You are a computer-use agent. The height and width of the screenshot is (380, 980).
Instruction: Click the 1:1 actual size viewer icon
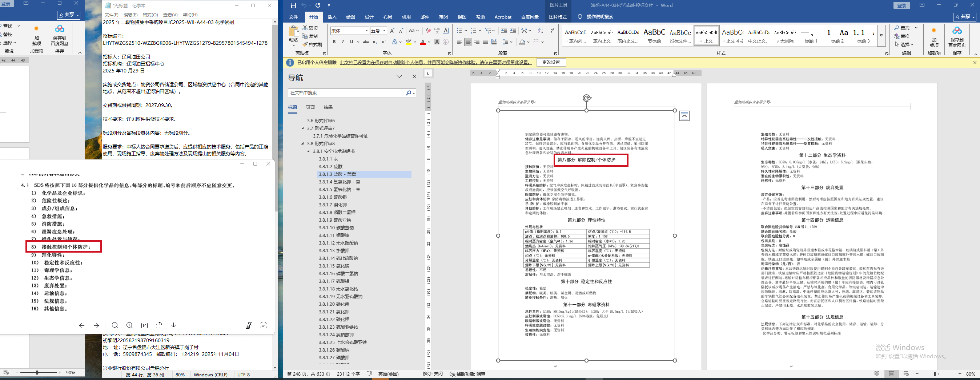145,325
